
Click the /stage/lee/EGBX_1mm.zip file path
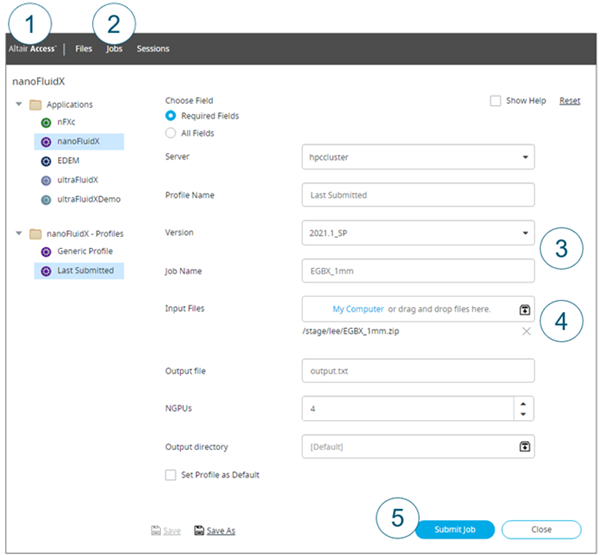coord(351,331)
